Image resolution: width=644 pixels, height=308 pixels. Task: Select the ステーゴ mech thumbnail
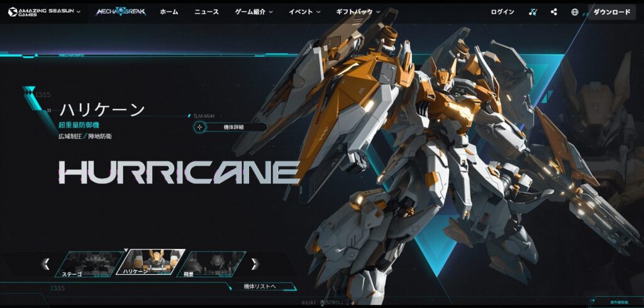pyautogui.click(x=89, y=263)
